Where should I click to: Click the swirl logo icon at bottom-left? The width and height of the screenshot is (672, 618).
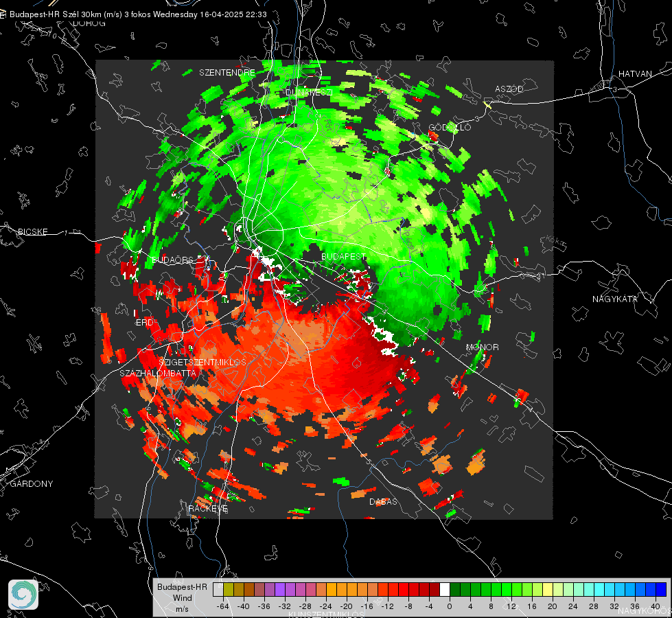(x=23, y=595)
